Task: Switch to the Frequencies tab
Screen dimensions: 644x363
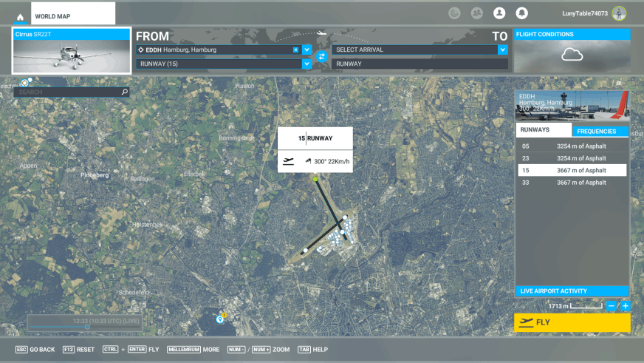Action: [x=600, y=132]
